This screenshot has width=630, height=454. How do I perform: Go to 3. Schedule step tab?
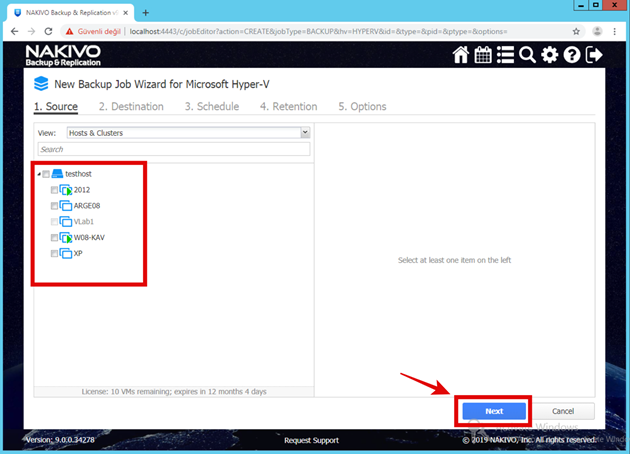[212, 106]
